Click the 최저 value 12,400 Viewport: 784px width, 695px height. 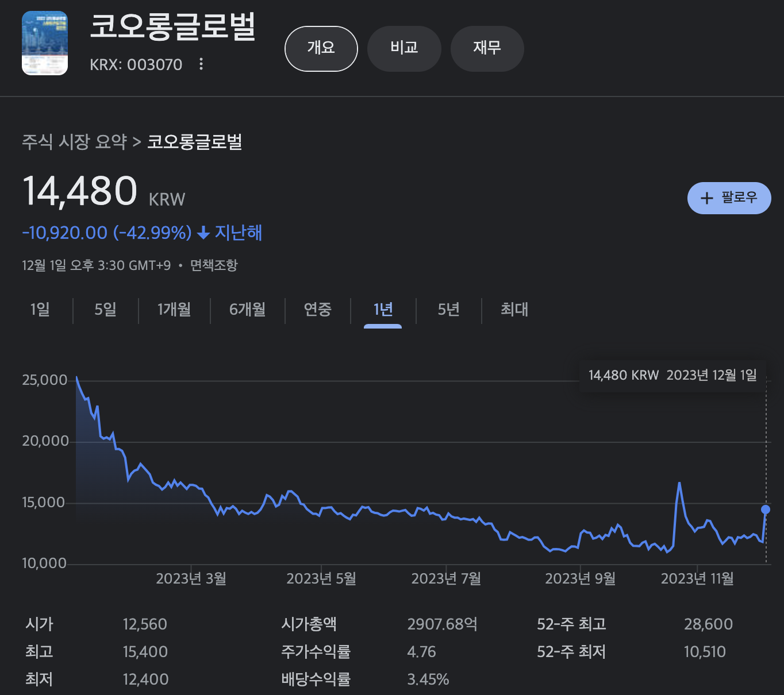tap(145, 679)
